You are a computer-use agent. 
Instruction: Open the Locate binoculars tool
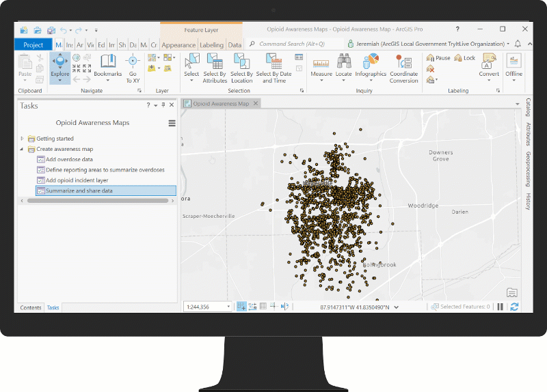point(344,68)
